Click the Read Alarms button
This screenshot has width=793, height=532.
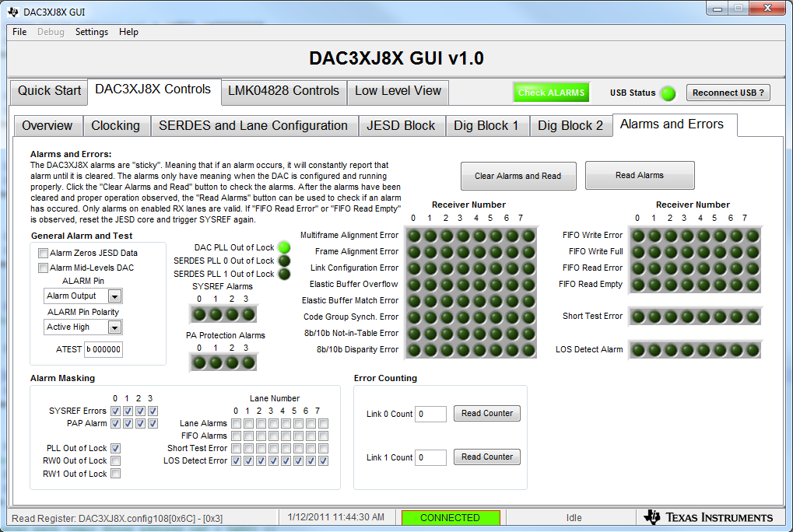640,175
